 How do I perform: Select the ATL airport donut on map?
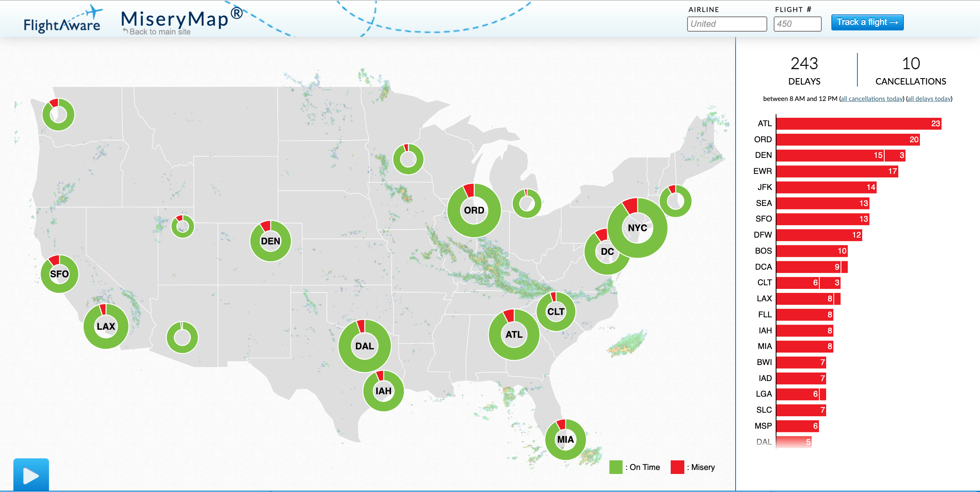pyautogui.click(x=514, y=335)
